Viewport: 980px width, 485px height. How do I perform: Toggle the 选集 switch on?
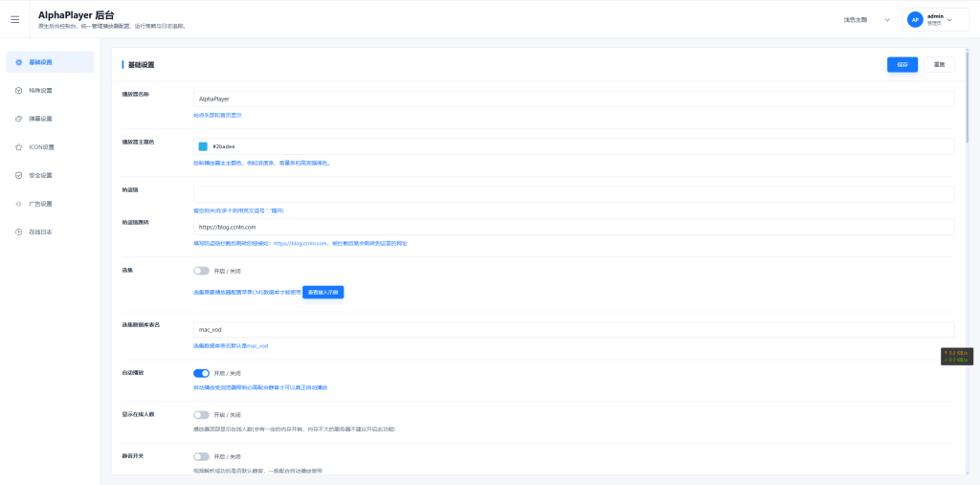tap(201, 272)
